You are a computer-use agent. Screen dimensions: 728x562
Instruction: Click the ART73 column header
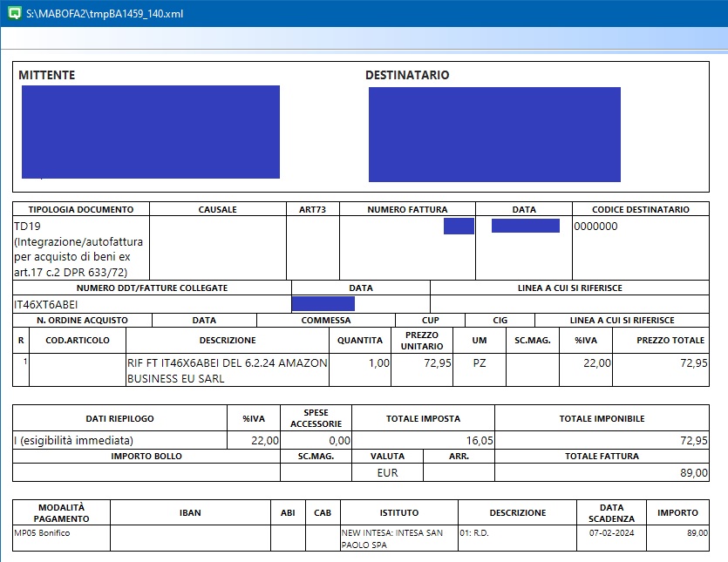[312, 209]
